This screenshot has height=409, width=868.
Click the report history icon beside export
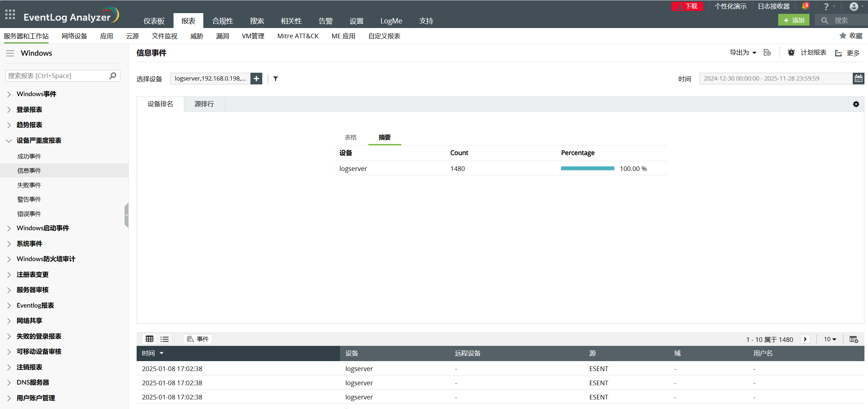[767, 53]
